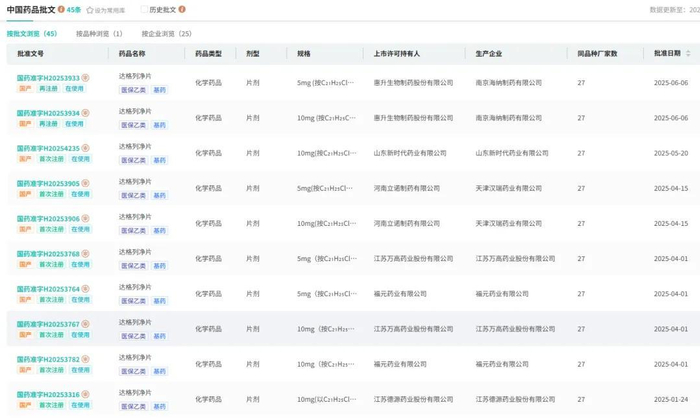Click 河南立诺制药有限公司 in H20253905 row

pos(407,188)
